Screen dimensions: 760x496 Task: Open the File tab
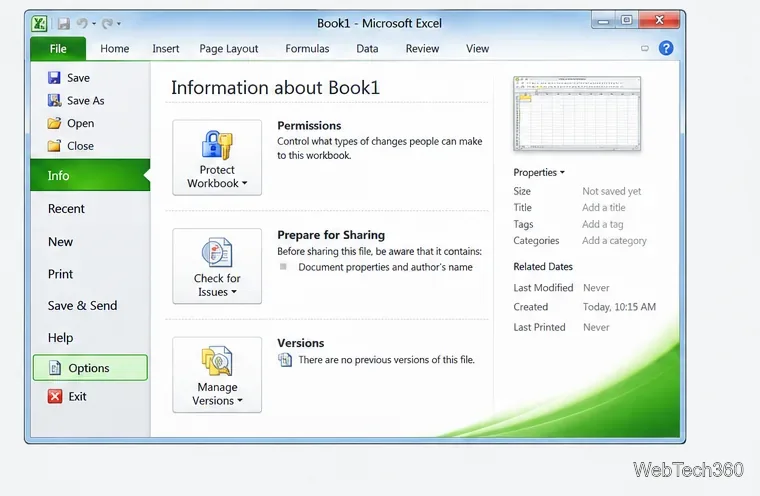click(58, 48)
